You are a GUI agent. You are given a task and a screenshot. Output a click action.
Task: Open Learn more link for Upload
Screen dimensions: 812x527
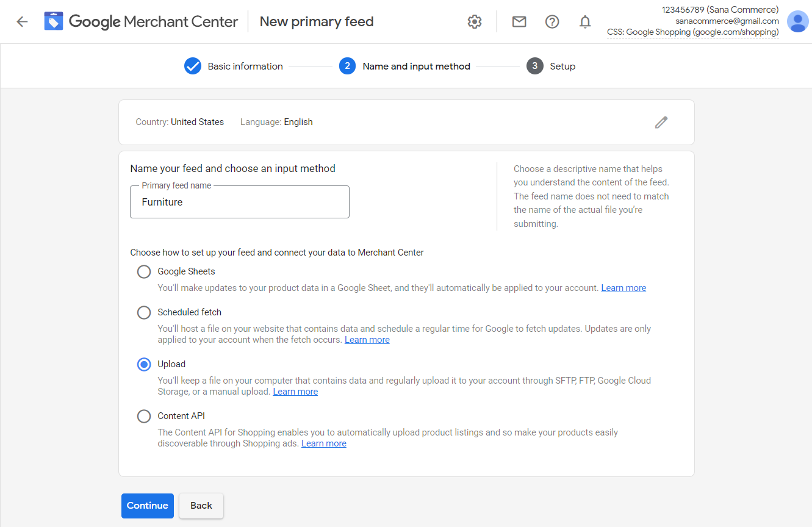(295, 392)
